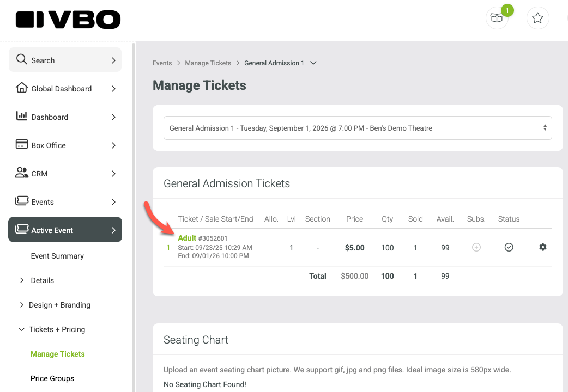Open the gear settings for Adult ticket
568x392 pixels.
click(x=542, y=247)
